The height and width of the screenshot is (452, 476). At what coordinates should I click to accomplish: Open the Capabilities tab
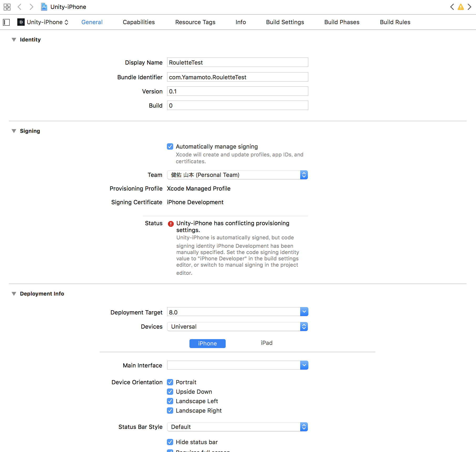pos(139,22)
